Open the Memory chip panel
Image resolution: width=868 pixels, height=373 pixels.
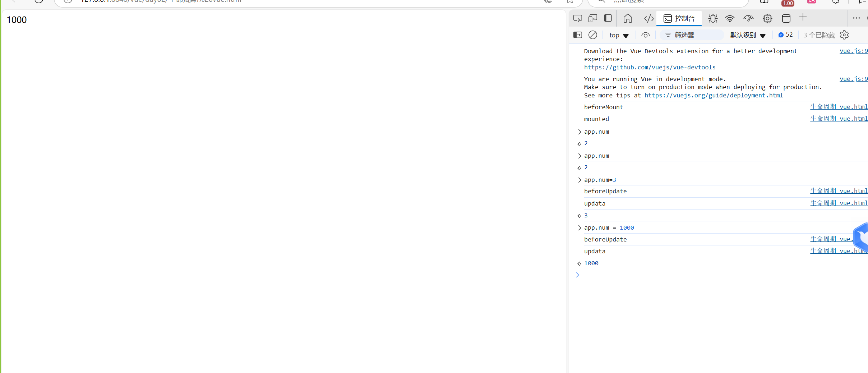click(x=767, y=18)
